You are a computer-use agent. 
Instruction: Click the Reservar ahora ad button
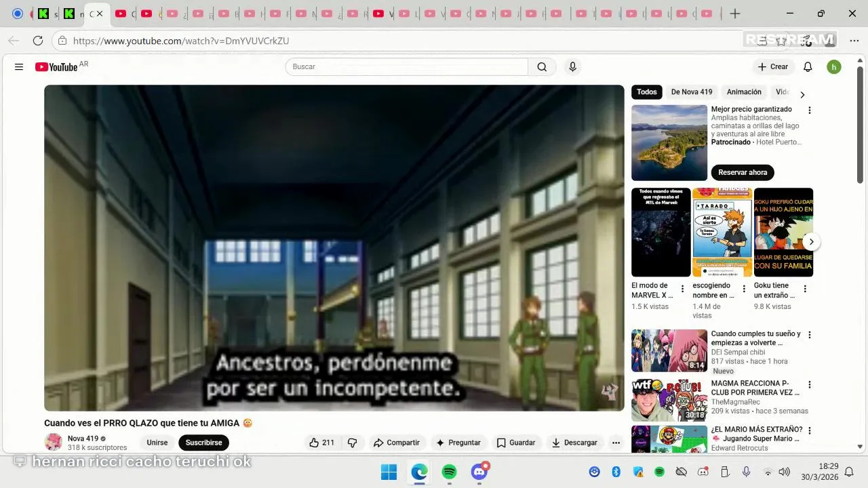coord(743,172)
